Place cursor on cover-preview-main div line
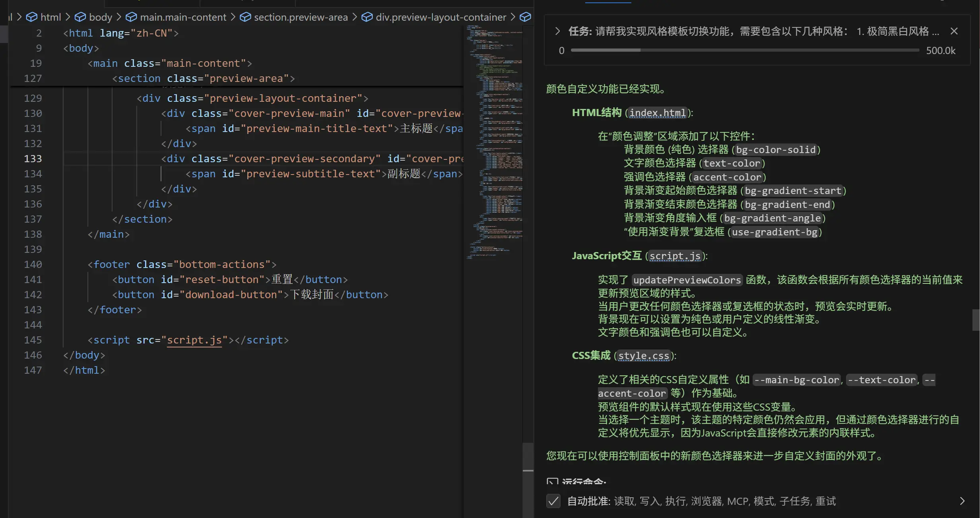The image size is (980, 518). click(x=312, y=113)
